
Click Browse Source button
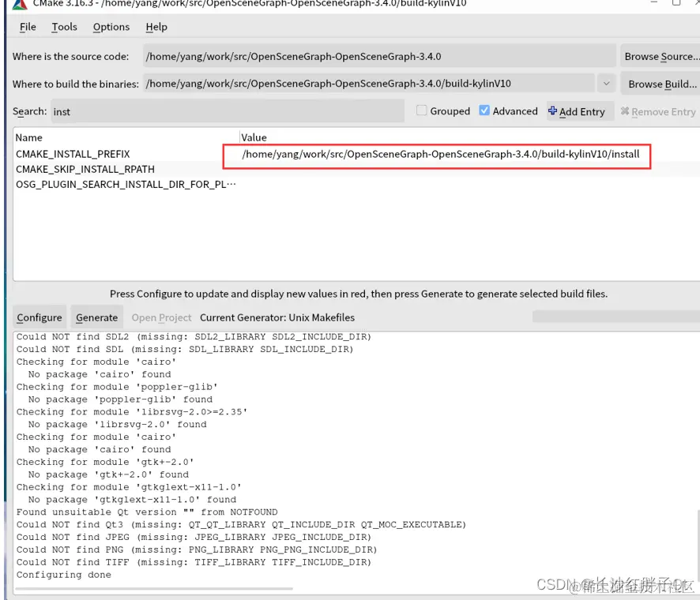coord(661,56)
